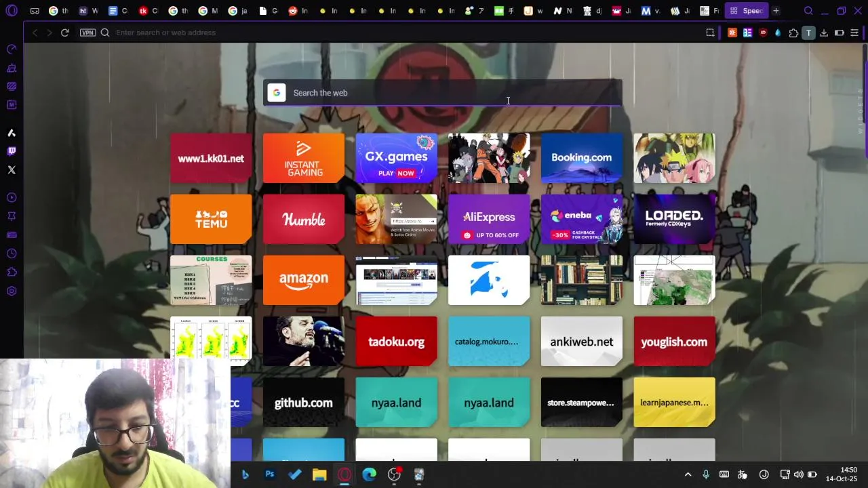Open the Booking.com speed dial tile
The width and height of the screenshot is (868, 488).
coord(582,158)
